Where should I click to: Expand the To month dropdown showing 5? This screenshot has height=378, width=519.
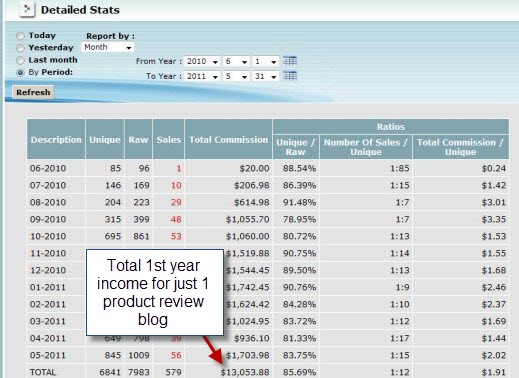pos(236,76)
